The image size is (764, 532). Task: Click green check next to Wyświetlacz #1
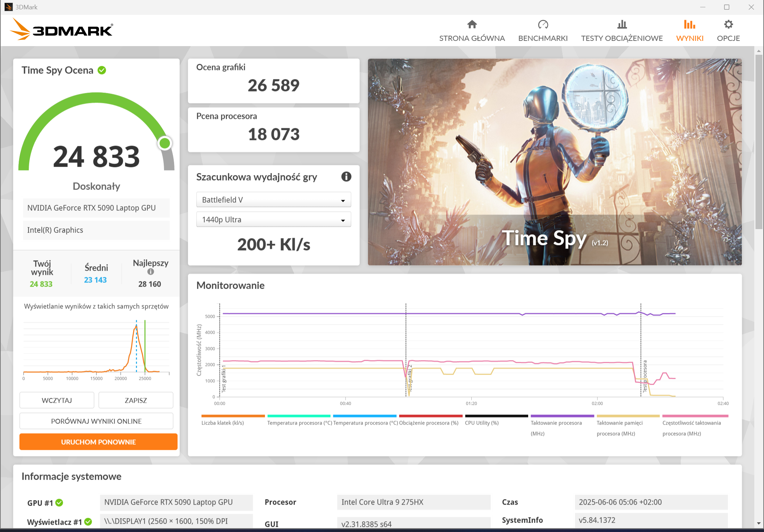click(x=88, y=522)
